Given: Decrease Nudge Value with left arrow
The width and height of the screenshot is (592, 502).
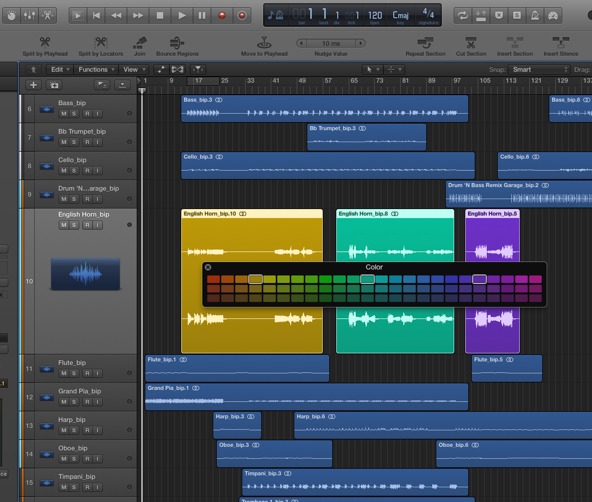Looking at the screenshot, I should [301, 43].
